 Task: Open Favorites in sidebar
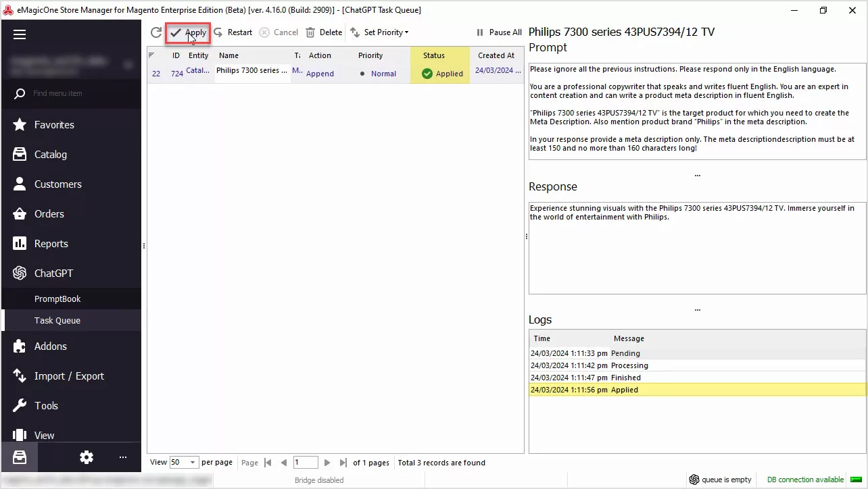point(71,125)
